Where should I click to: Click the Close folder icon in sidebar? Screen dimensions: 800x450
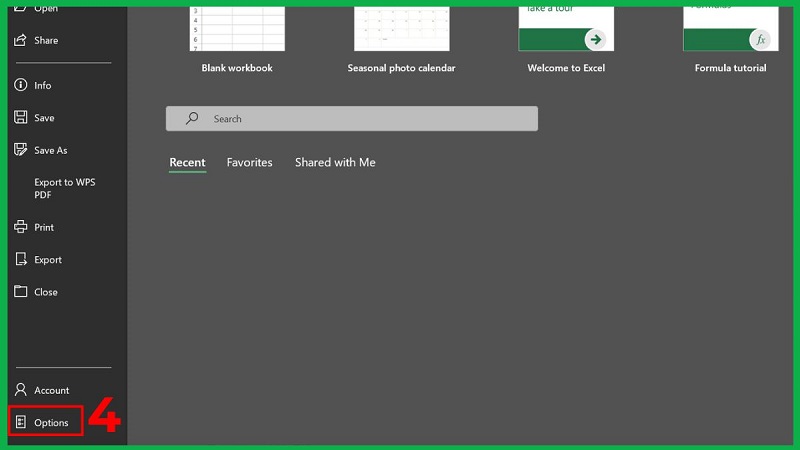click(21, 292)
